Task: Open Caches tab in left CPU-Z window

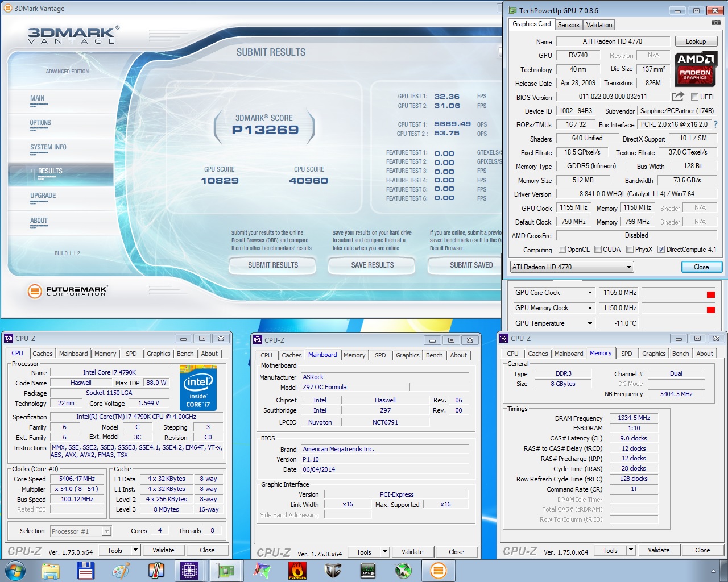Action: (x=42, y=354)
